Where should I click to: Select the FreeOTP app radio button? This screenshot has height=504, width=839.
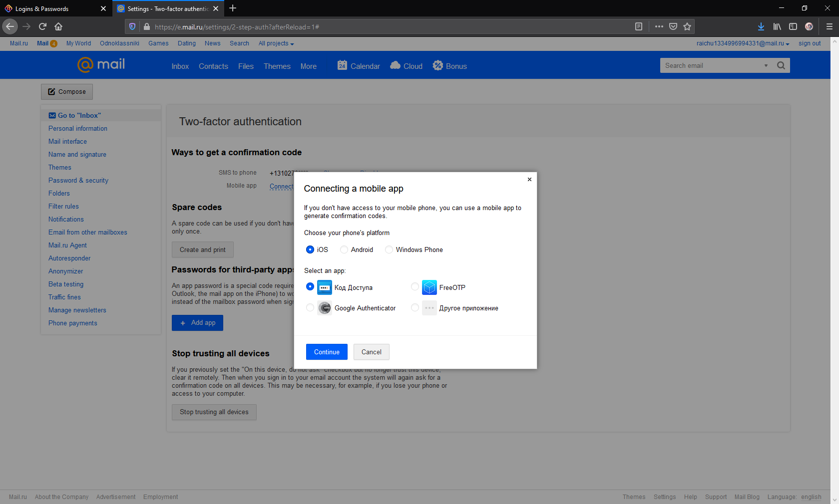pos(415,286)
